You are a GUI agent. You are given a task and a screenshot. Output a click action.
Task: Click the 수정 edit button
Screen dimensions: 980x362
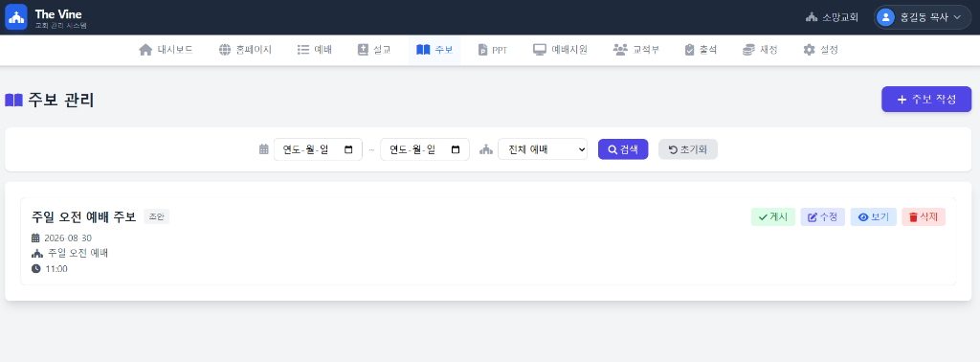point(822,217)
